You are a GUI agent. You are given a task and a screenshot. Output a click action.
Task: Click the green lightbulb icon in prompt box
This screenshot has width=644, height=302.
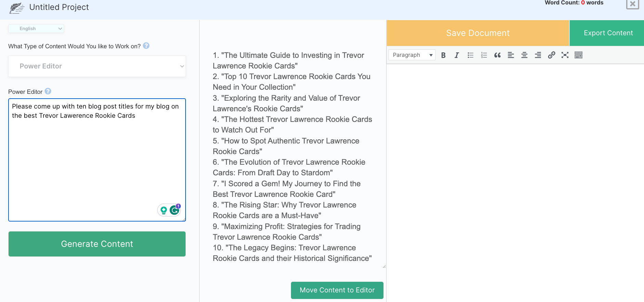pos(164,210)
